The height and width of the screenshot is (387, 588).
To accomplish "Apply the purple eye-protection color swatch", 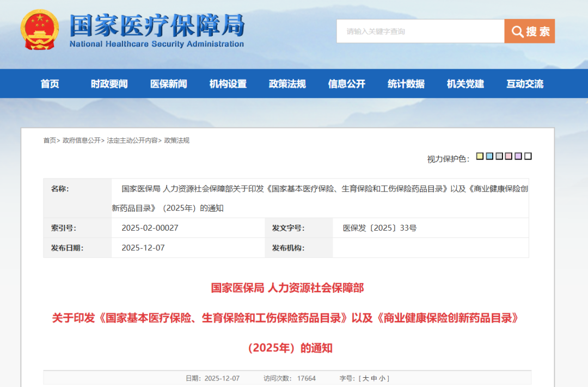I will pyautogui.click(x=518, y=157).
